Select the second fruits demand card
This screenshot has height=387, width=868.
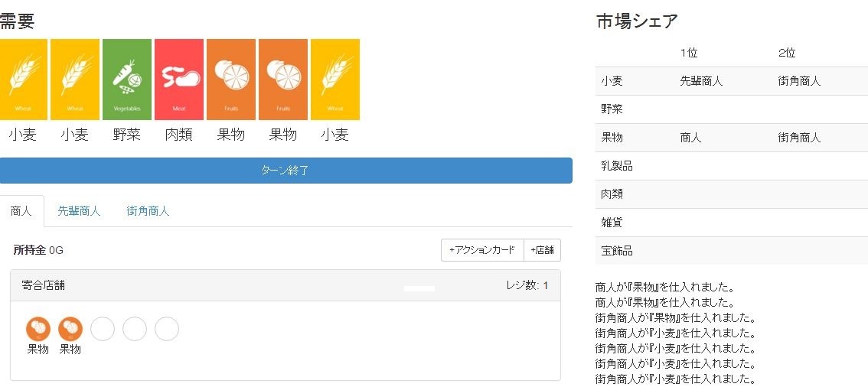(x=283, y=80)
